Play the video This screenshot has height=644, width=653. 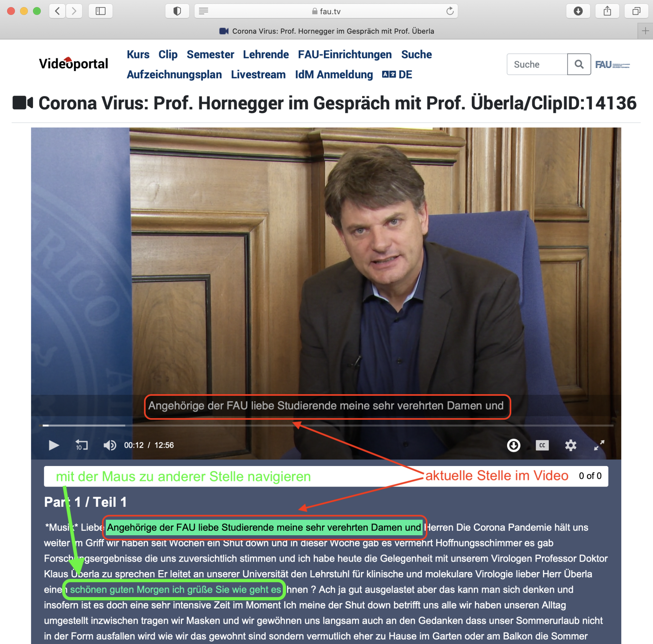pyautogui.click(x=54, y=445)
